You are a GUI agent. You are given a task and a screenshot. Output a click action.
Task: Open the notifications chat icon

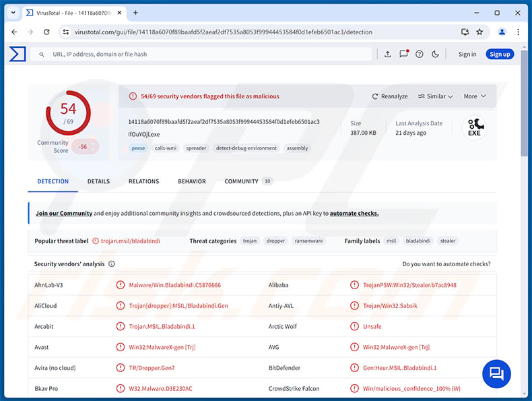pos(404,54)
